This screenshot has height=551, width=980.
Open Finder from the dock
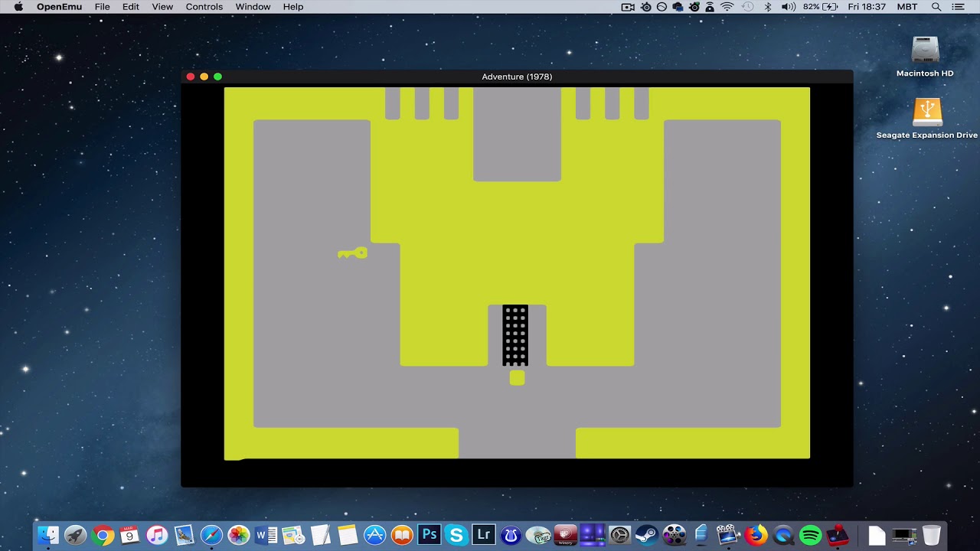pos(48,534)
